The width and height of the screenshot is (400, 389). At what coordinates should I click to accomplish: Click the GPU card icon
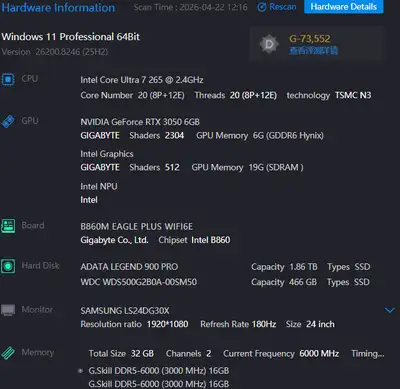pos(8,121)
